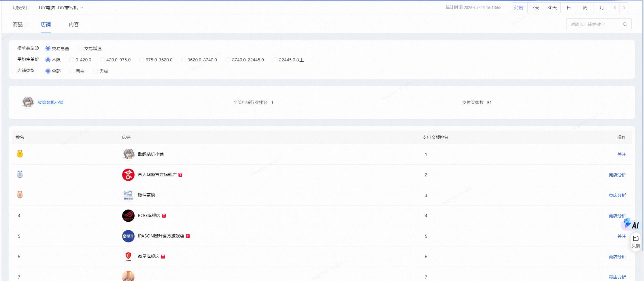Image resolution: width=644 pixels, height=281 pixels.
Task: Switch to the 商品 tab
Action: 18,24
